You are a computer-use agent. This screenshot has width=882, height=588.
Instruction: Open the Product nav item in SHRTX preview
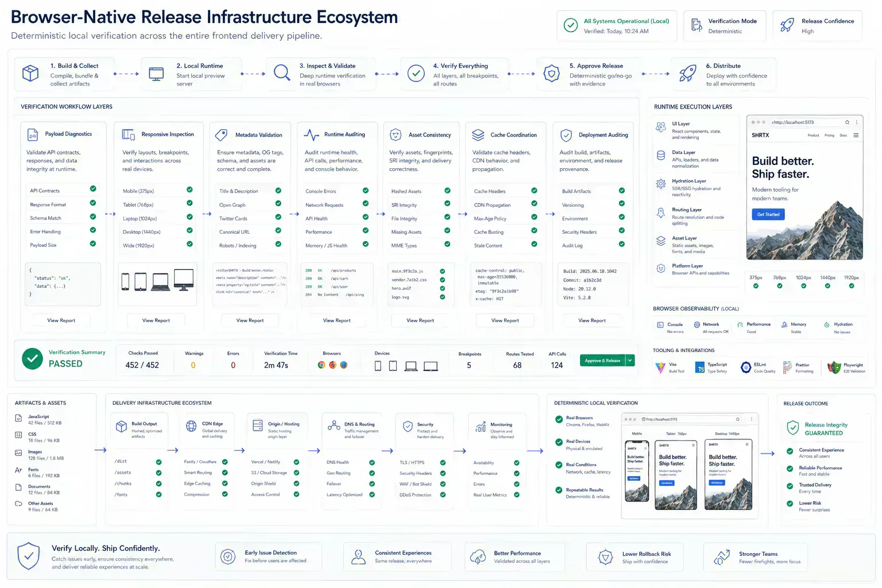tap(813, 136)
